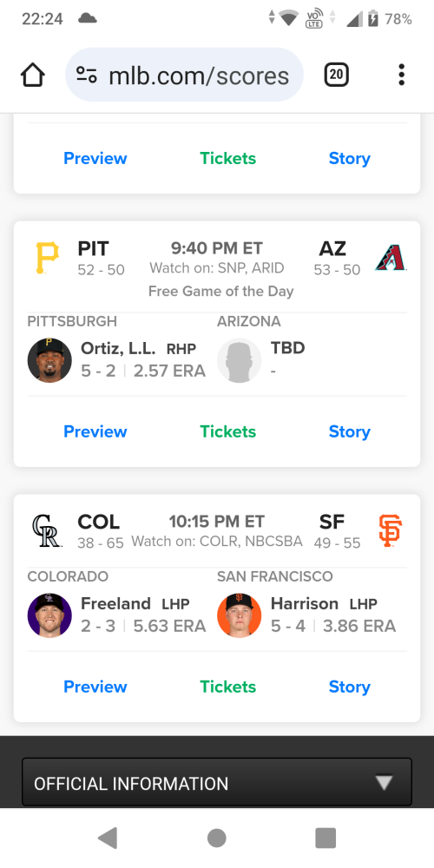Click the Official Information dropdown arrow
This screenshot has width=434, height=868.
(x=384, y=782)
